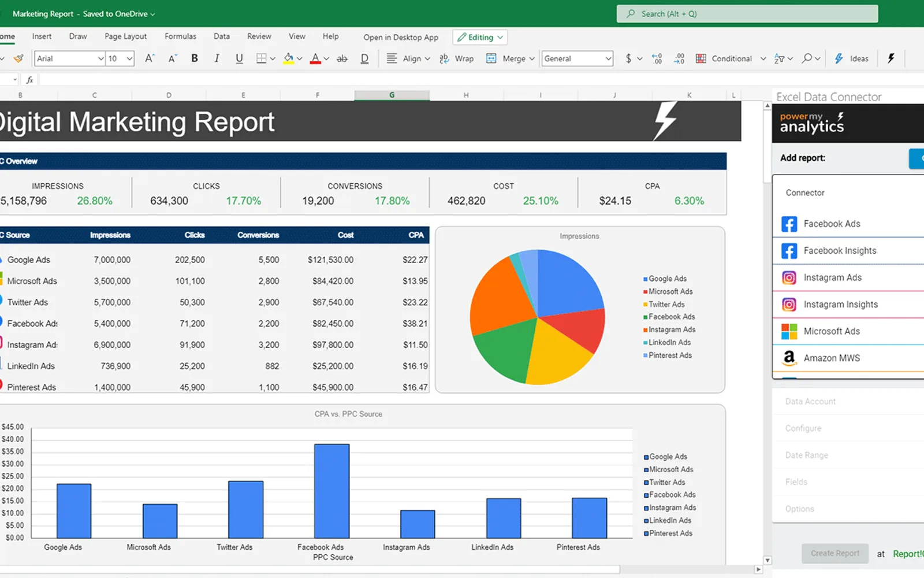Viewport: 924px width, 578px height.
Task: Click the Format Painter brush icon
Action: click(18, 58)
